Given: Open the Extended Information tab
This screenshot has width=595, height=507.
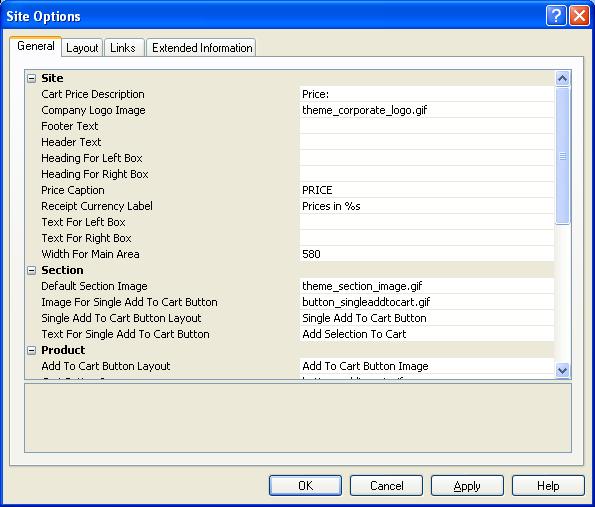Looking at the screenshot, I should (x=201, y=48).
